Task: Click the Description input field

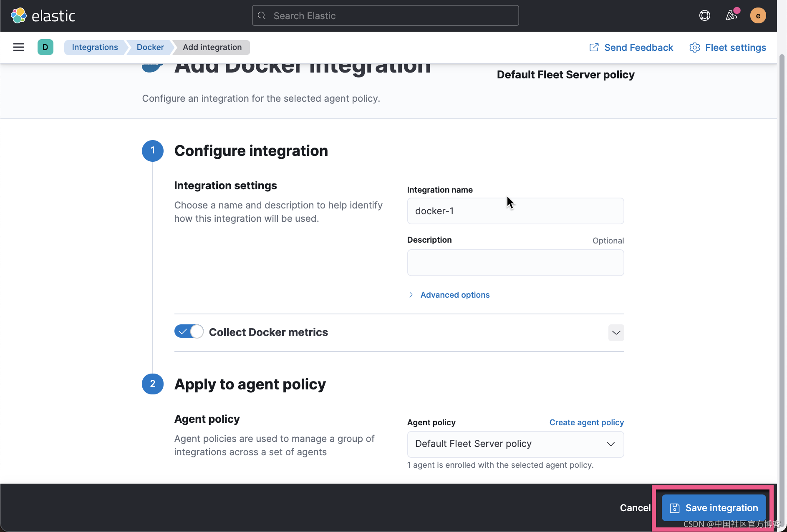Action: 516,263
